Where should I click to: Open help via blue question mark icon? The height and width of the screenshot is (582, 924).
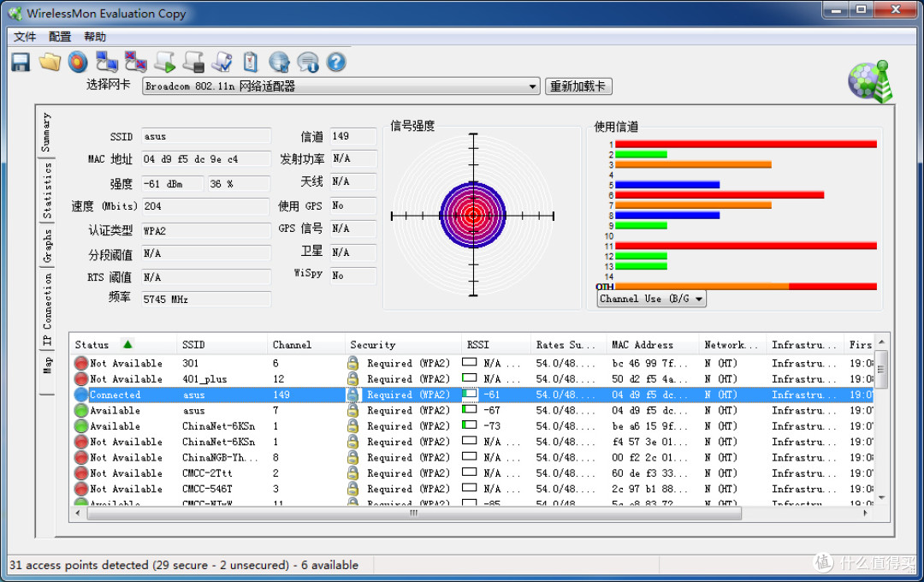[336, 62]
